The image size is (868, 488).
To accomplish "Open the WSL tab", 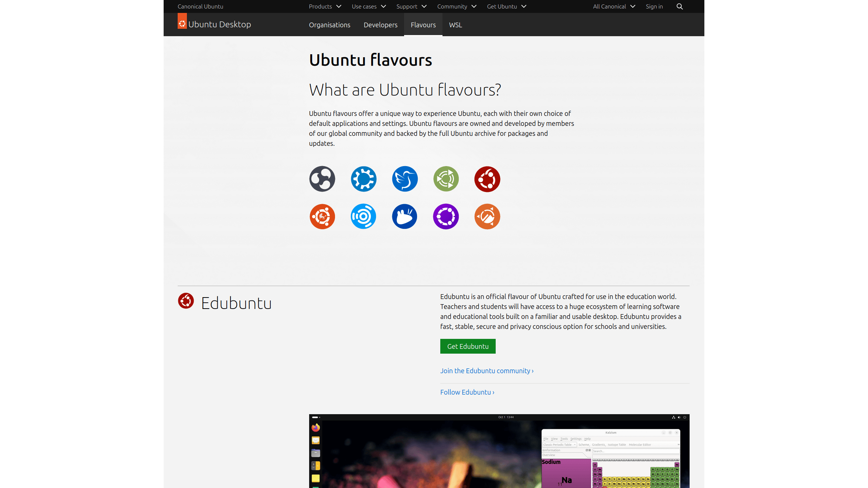I will (455, 25).
